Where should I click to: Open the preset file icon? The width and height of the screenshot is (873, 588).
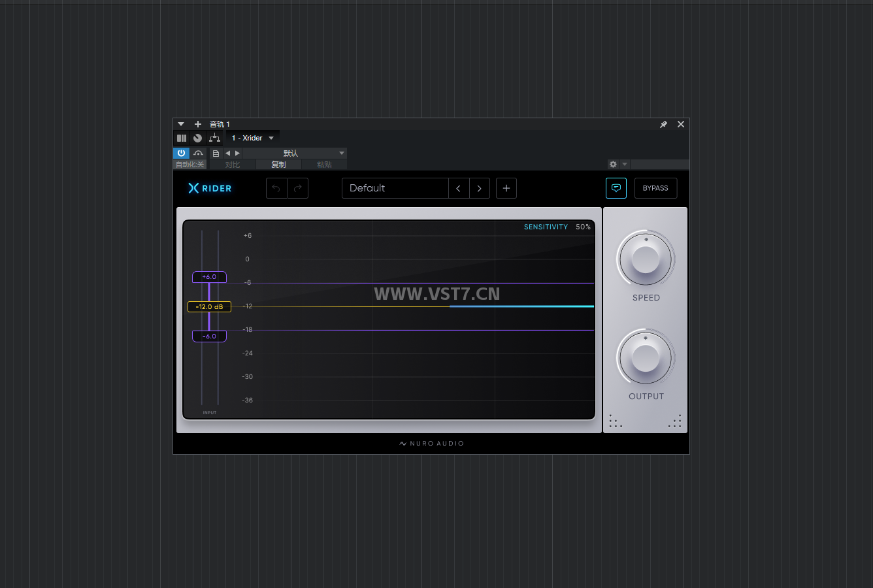216,154
